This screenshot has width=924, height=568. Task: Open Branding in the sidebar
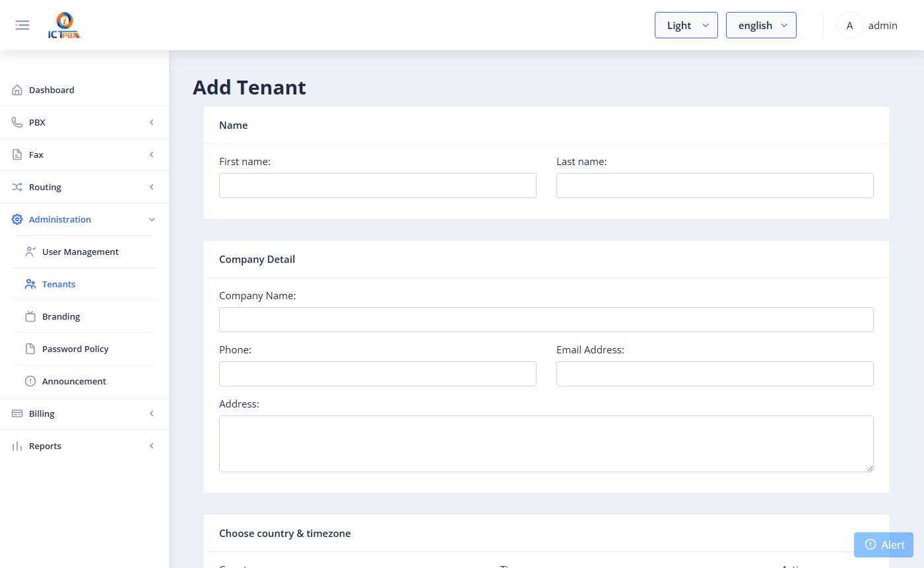pyautogui.click(x=84, y=316)
